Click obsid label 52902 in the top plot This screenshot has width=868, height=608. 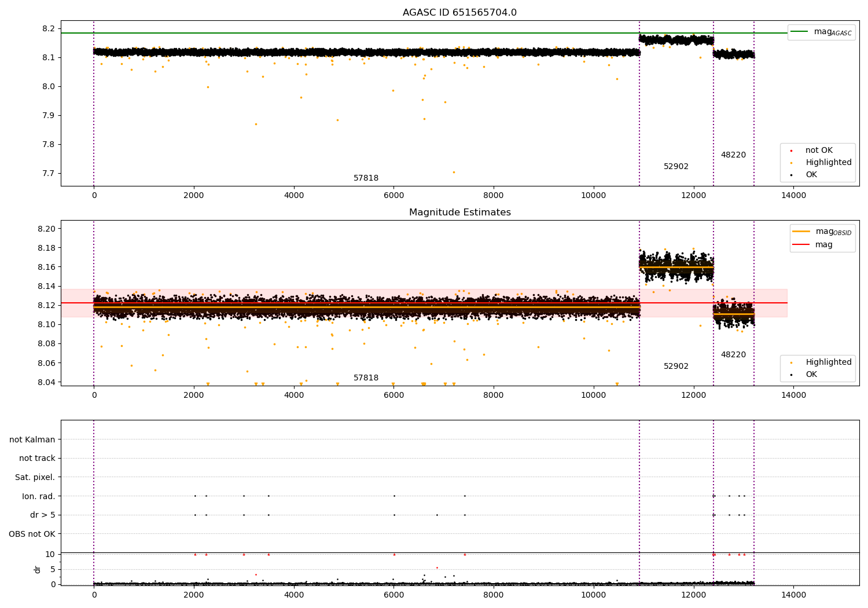coord(676,167)
